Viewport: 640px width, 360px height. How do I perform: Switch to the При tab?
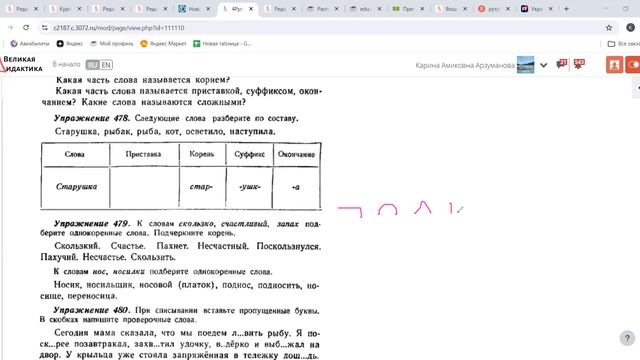[x=407, y=9]
